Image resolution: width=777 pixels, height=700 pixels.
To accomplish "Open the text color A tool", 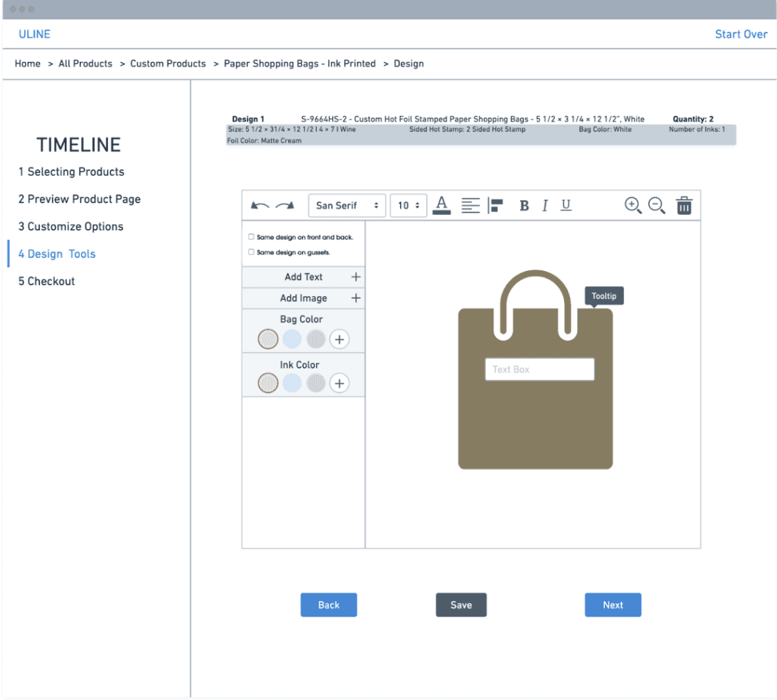I will [x=442, y=205].
